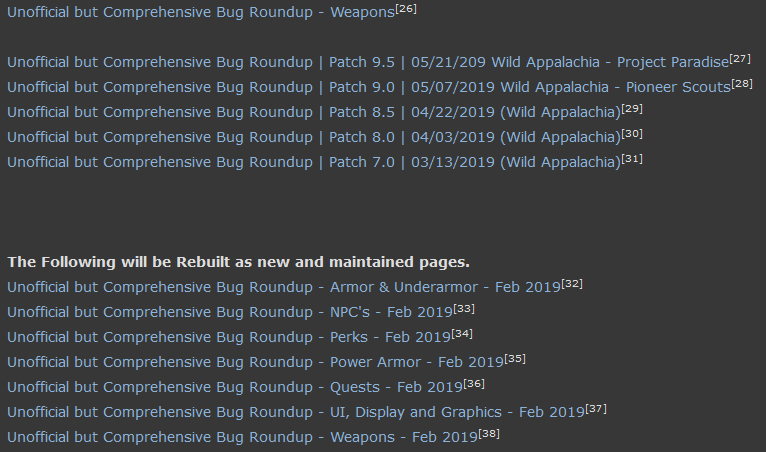Open the Perks Feb 2019 roundup link
Image resolution: width=766 pixels, height=452 pixels.
click(x=229, y=337)
